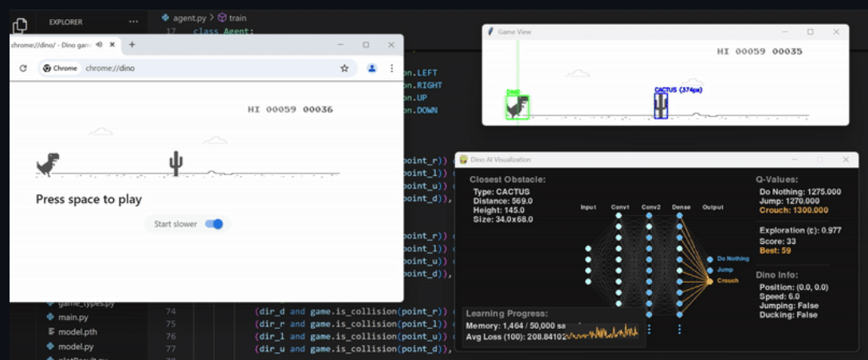The image size is (868, 360).
Task: Click the Avg Loss (100) readout
Action: click(516, 335)
